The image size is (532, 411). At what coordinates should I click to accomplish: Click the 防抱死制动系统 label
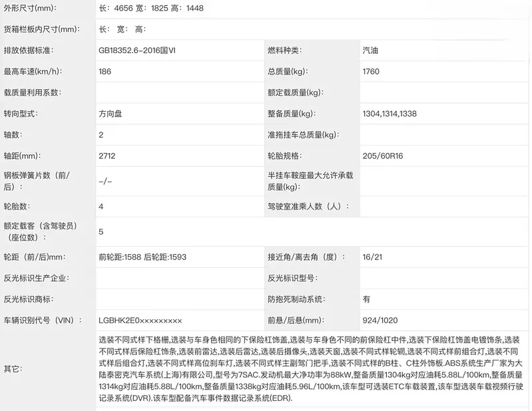click(x=296, y=299)
